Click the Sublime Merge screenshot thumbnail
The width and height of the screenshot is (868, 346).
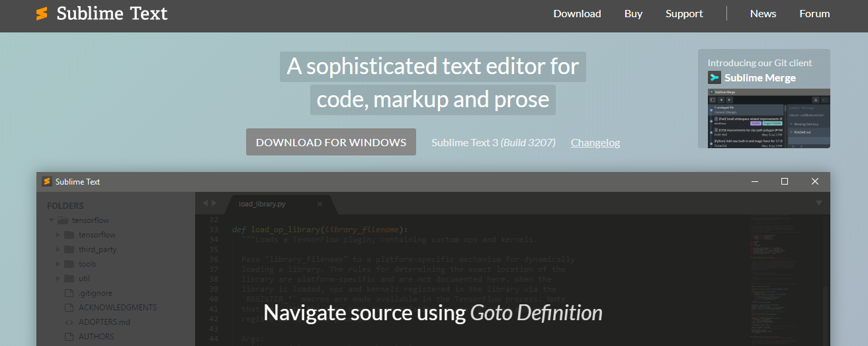[x=769, y=118]
